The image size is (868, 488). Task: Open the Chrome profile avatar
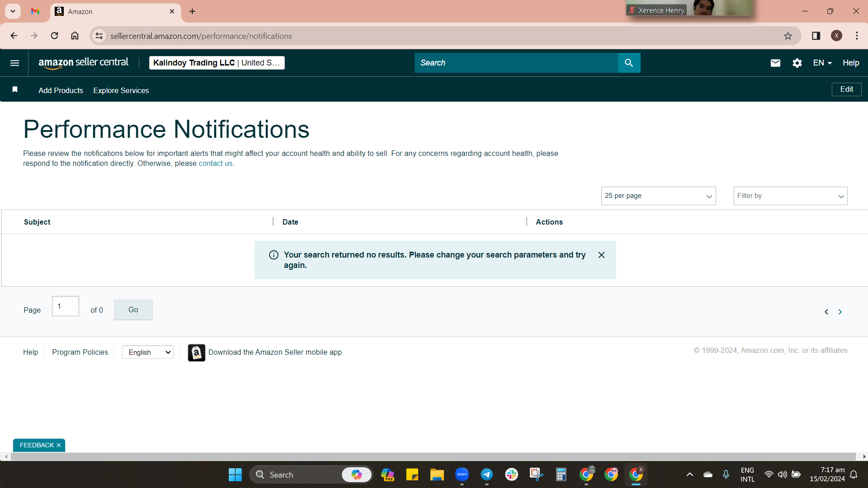(836, 36)
